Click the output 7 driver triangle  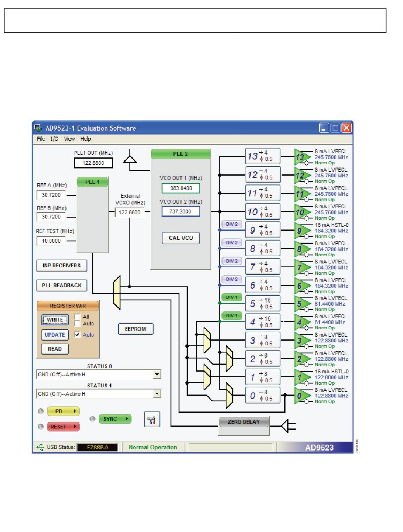click(302, 268)
